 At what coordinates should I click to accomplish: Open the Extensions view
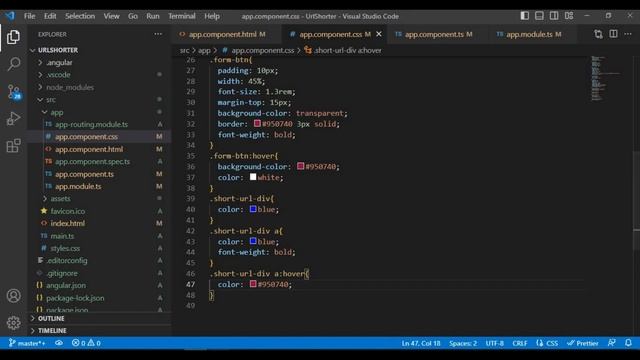[13, 146]
